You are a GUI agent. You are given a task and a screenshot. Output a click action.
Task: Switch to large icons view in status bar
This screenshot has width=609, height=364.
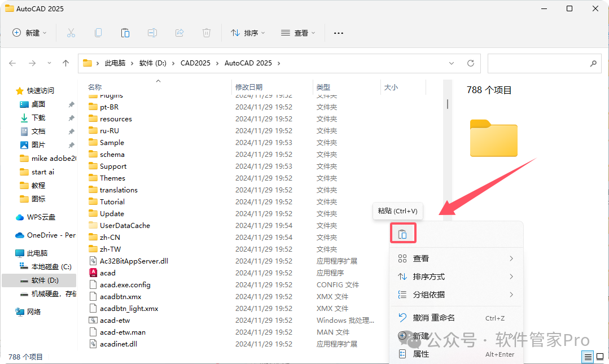600,357
